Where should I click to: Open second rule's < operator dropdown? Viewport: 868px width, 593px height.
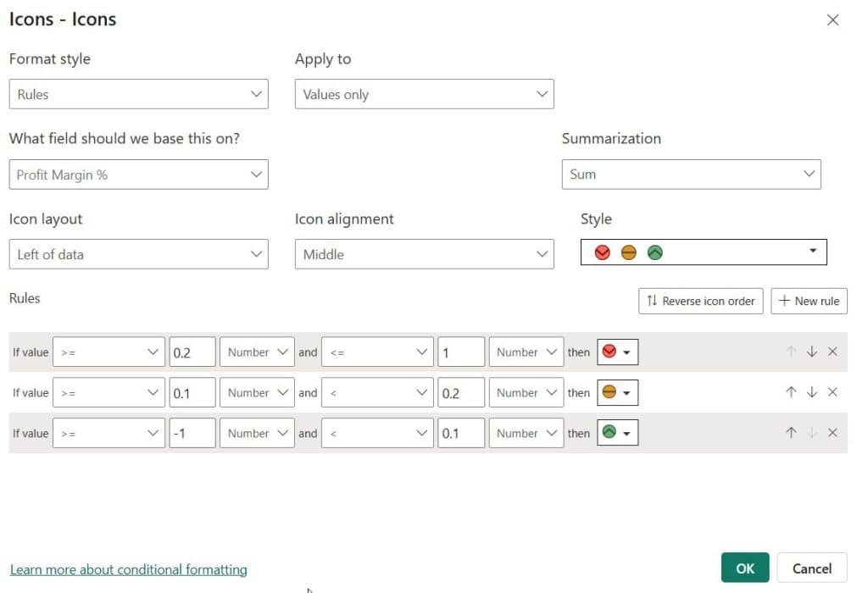(377, 392)
